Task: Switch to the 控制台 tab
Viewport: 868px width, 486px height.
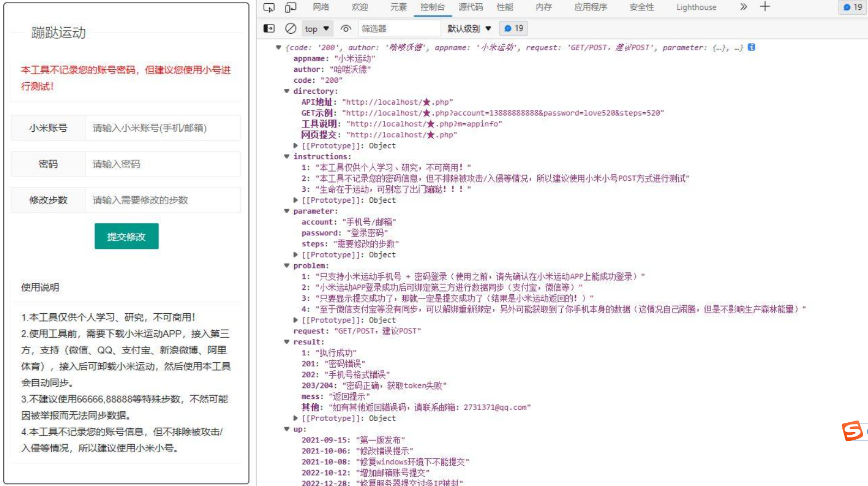Action: coord(433,7)
